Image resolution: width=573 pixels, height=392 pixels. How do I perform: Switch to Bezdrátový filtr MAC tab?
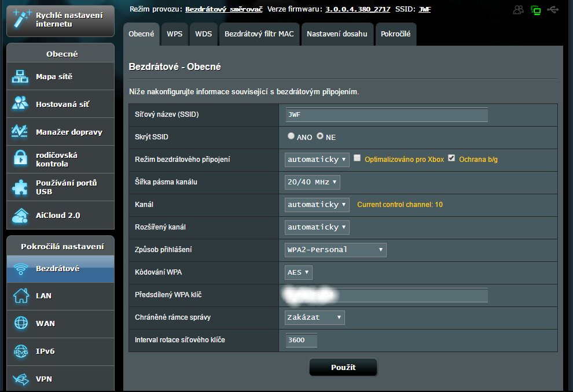(259, 34)
